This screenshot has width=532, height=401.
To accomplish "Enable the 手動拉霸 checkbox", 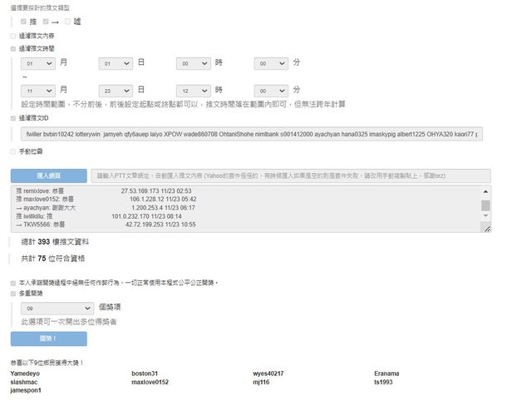I will pos(12,151).
